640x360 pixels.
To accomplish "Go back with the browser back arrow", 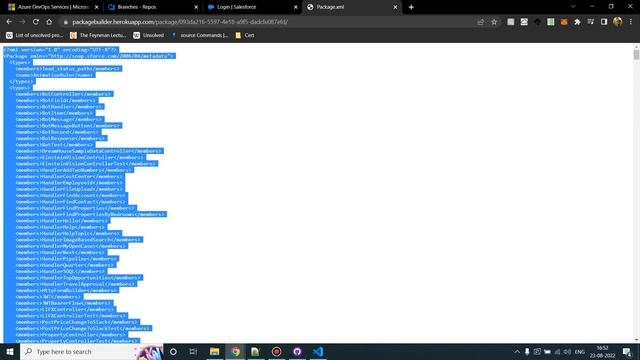I will coord(9,22).
